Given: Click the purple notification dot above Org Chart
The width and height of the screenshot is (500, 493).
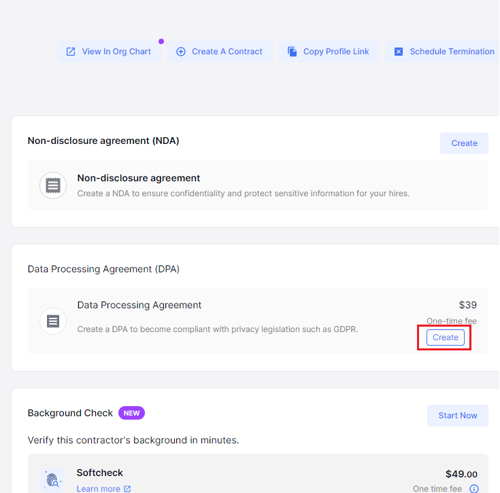Looking at the screenshot, I should tap(161, 41).
